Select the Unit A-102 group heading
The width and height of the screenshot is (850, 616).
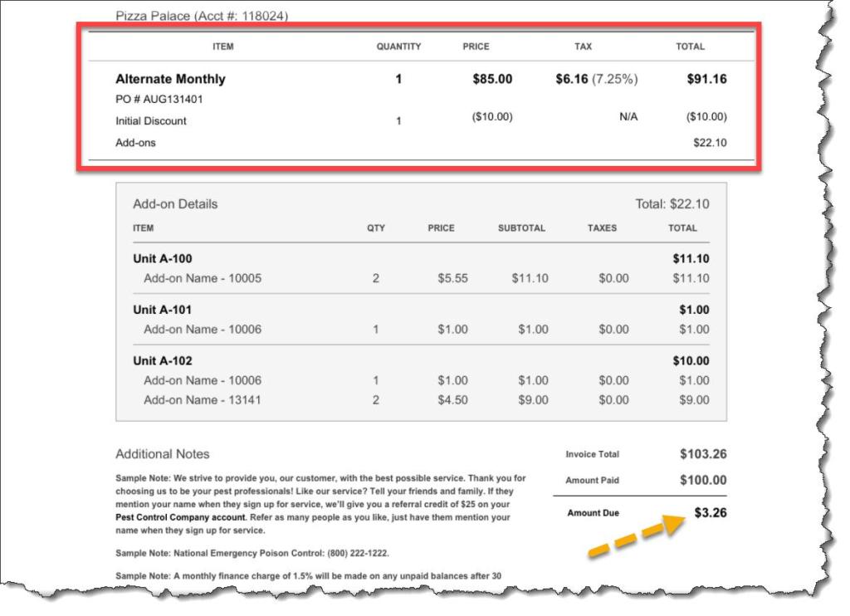coord(162,361)
